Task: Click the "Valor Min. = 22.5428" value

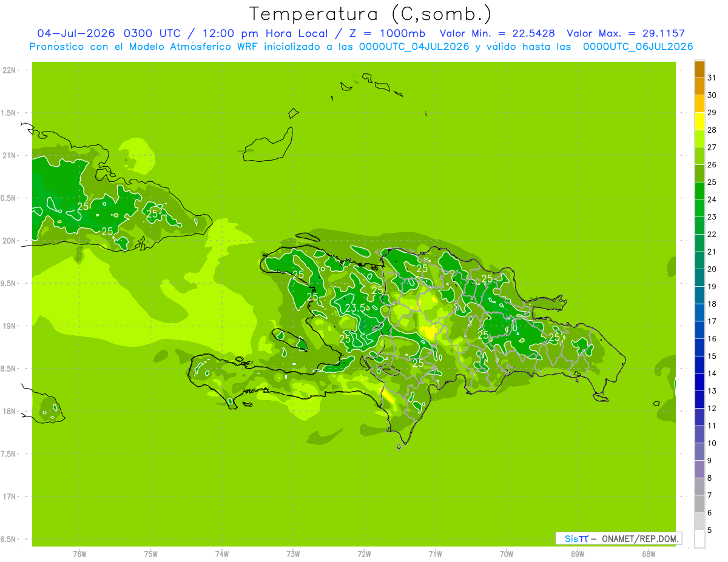Action: [x=497, y=33]
